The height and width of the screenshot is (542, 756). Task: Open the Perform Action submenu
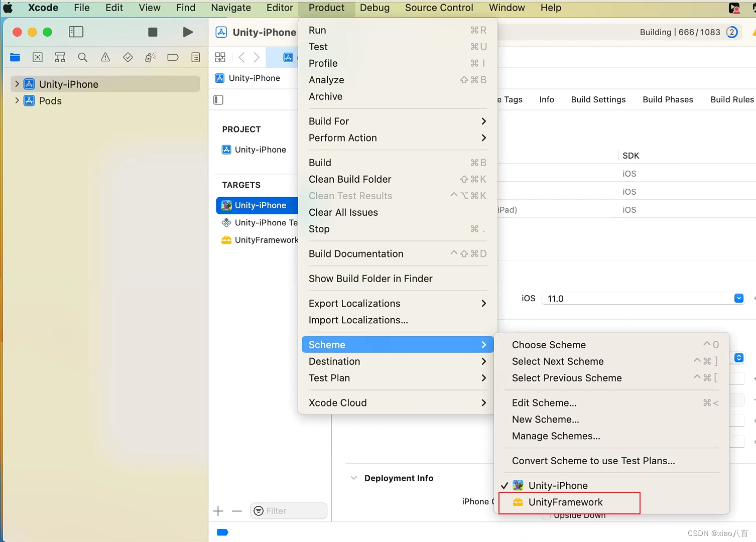[398, 138]
